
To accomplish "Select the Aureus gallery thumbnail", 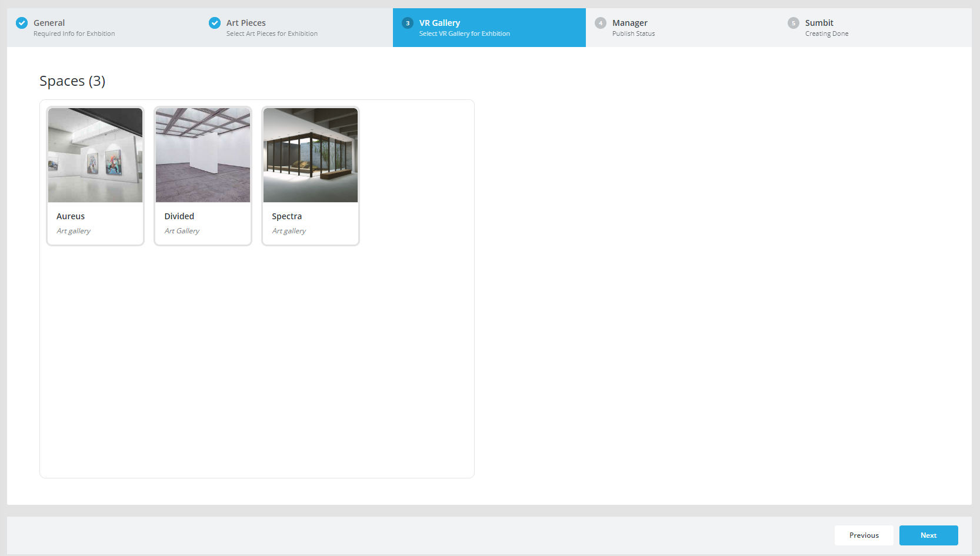I will (x=95, y=155).
